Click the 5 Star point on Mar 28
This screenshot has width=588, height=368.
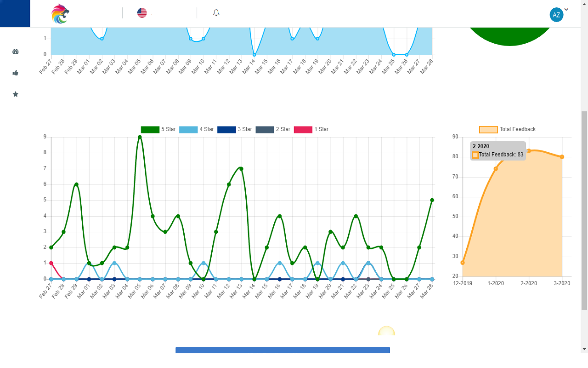(x=432, y=200)
